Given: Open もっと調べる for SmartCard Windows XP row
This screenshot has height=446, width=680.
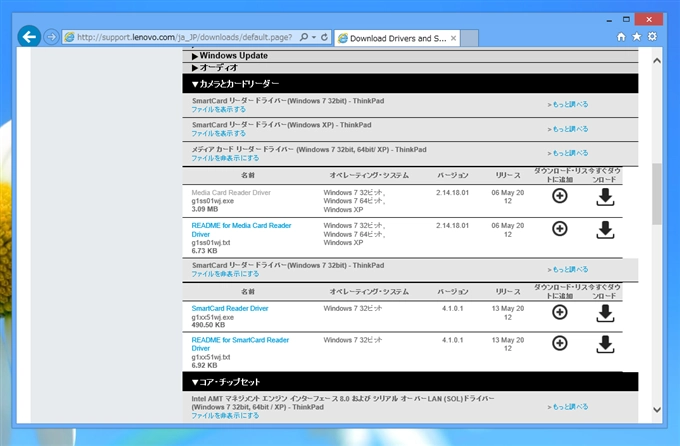Looking at the screenshot, I should 568,129.
